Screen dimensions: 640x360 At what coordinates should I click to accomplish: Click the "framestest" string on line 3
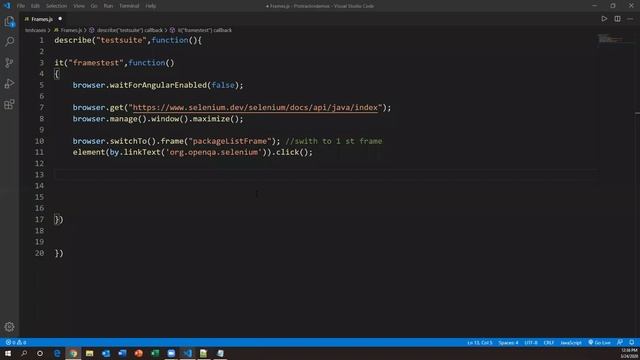click(x=96, y=63)
